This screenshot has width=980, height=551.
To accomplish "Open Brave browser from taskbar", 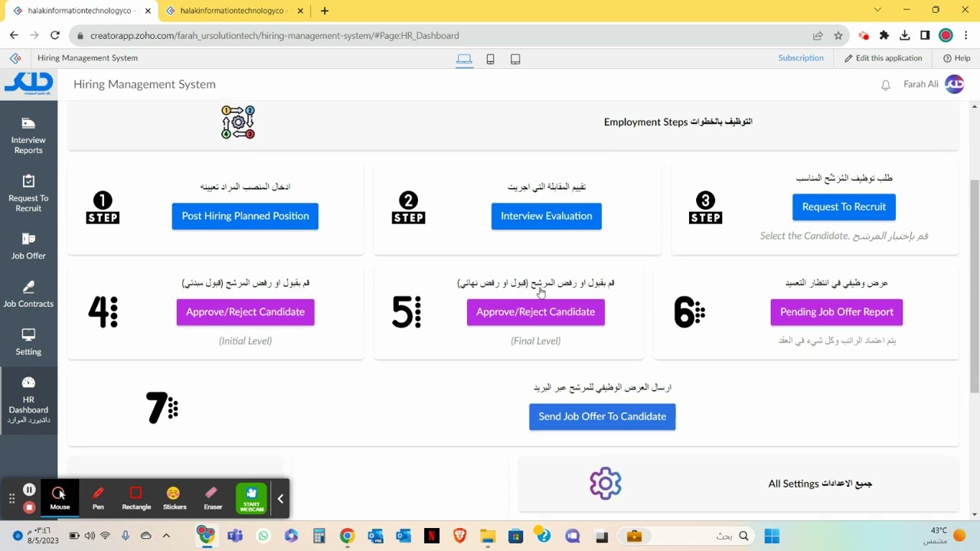I will pyautogui.click(x=460, y=536).
